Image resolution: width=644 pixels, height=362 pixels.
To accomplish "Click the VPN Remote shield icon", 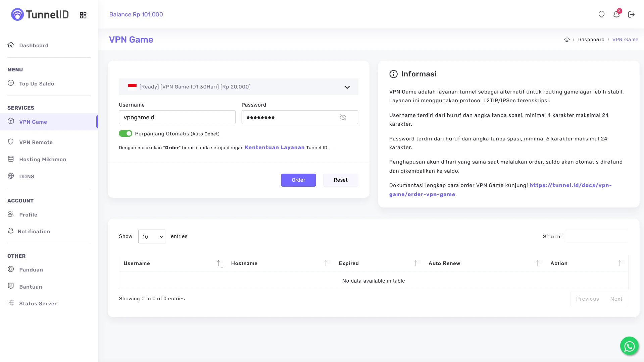I will [x=11, y=141].
